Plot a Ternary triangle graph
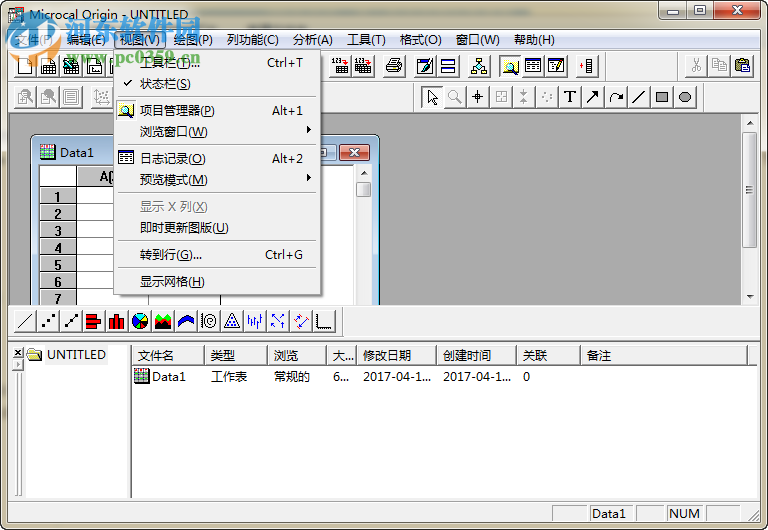768x530 pixels. click(232, 321)
